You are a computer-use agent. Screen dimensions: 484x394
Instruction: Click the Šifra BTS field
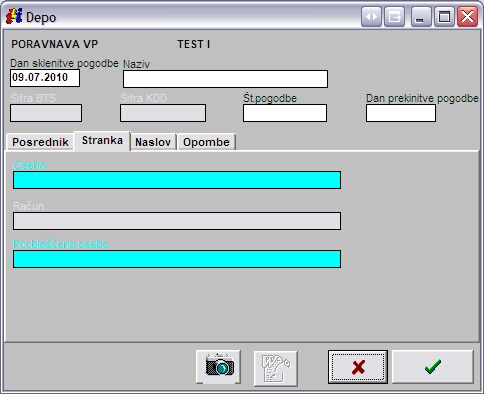pyautogui.click(x=46, y=113)
